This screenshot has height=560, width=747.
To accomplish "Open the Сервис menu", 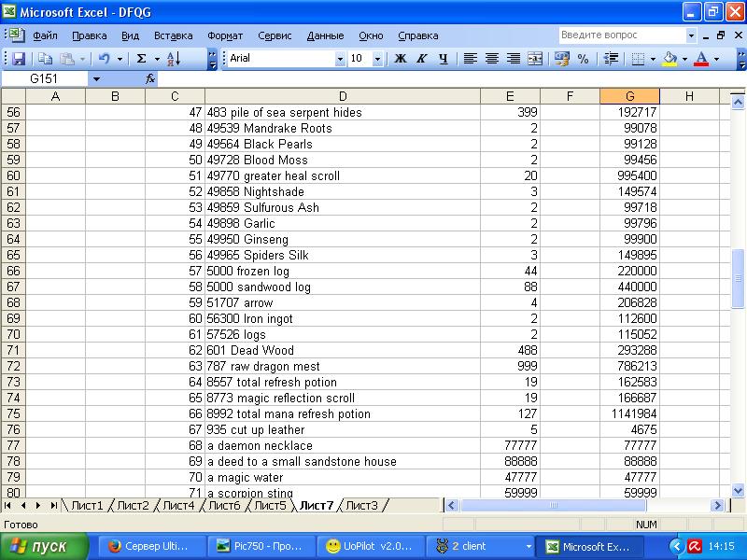I will pos(275,35).
